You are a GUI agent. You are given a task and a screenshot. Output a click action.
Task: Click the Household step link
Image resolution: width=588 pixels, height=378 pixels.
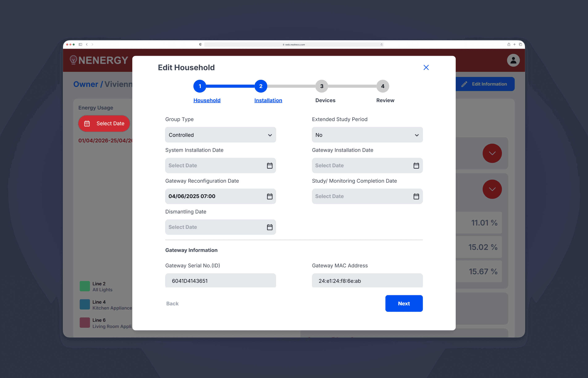(207, 100)
